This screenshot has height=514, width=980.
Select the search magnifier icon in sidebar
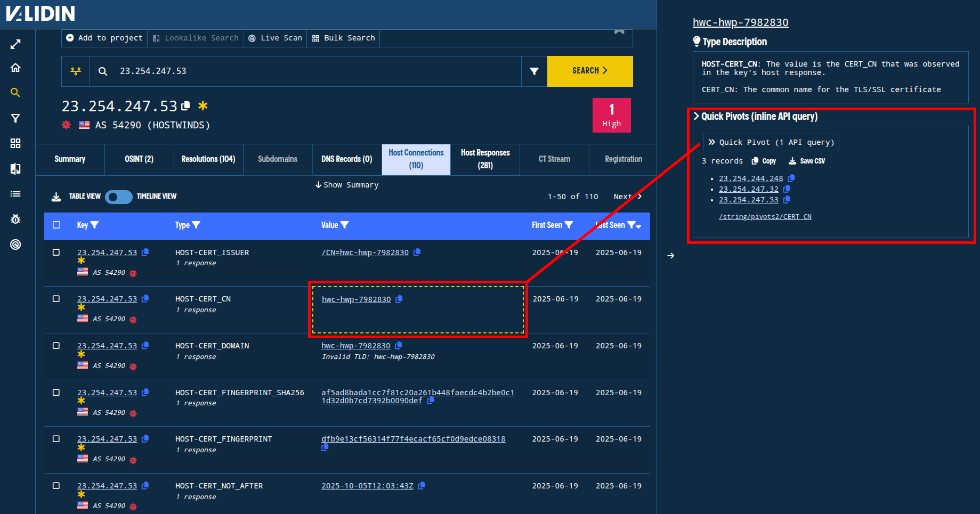[15, 93]
